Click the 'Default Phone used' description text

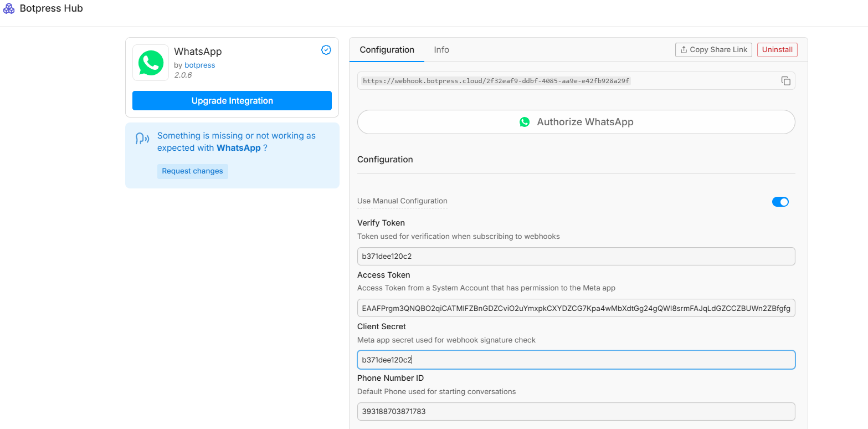[x=436, y=391]
